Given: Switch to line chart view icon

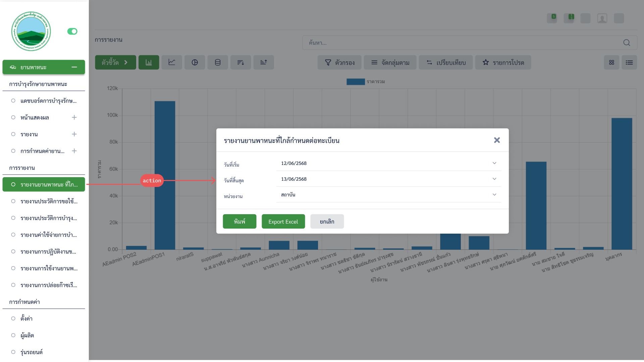Looking at the screenshot, I should coord(172,62).
